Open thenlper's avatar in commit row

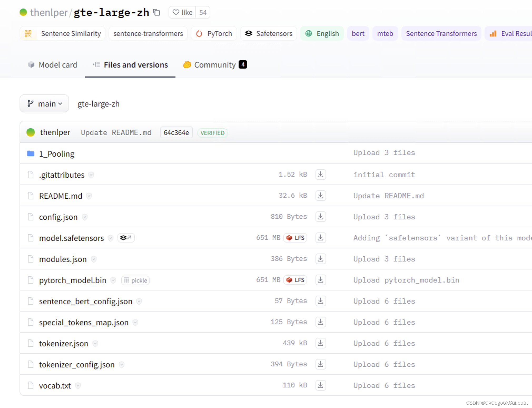point(31,132)
